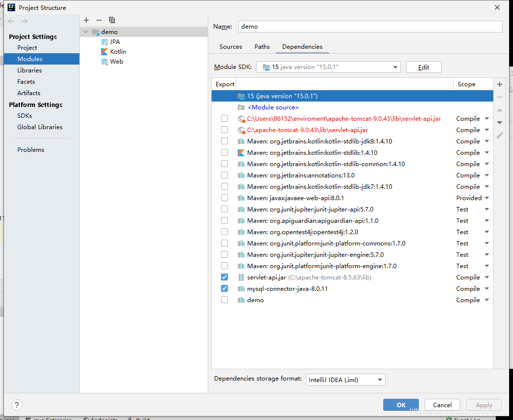The width and height of the screenshot is (513, 420).
Task: Check export for C:\apache-tomcat-9.0.43 servlet-api.jar
Action: click(224, 130)
